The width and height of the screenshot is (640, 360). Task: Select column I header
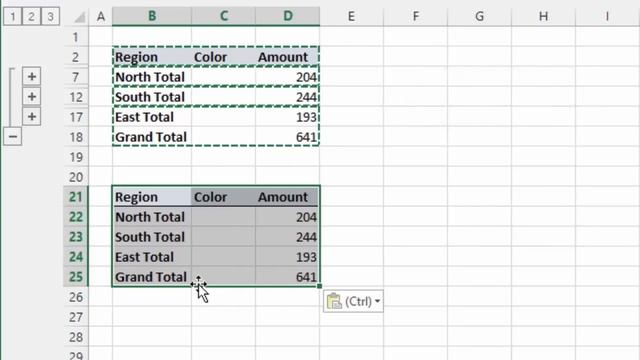607,16
